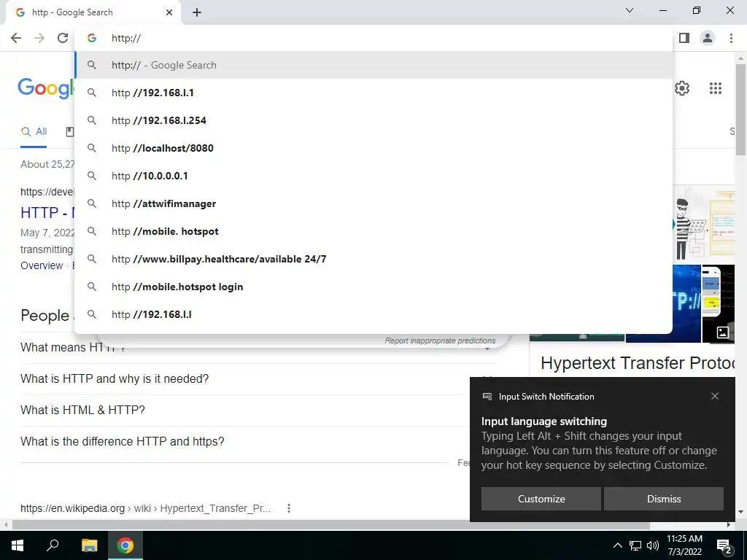Image resolution: width=747 pixels, height=560 pixels.
Task: Open Google search settings gear
Action: click(682, 88)
